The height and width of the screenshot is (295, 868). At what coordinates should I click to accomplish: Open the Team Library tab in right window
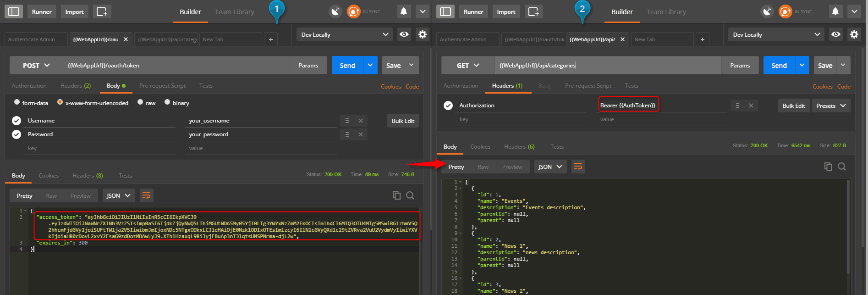coord(666,12)
